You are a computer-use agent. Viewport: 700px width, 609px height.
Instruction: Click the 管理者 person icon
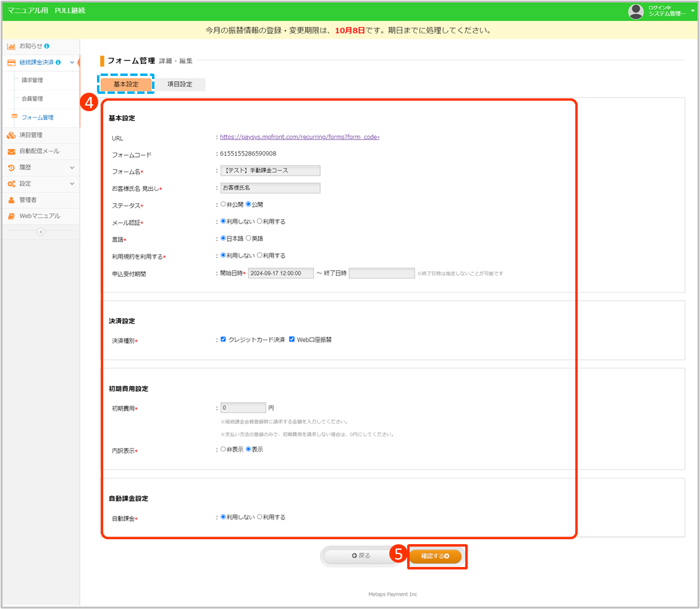[x=11, y=200]
